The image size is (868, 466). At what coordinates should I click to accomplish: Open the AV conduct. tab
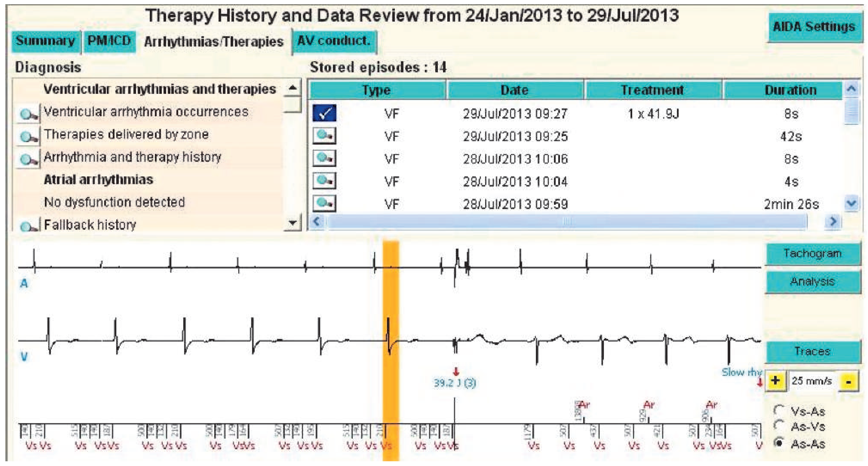point(334,41)
